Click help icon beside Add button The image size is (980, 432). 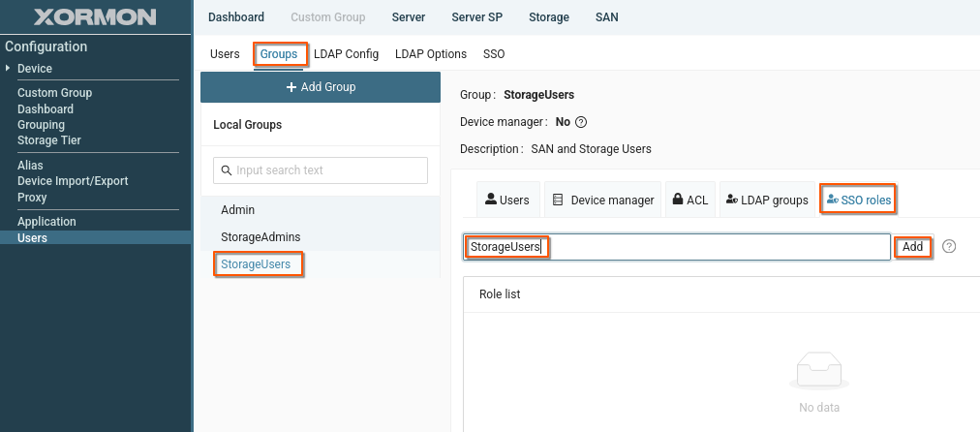click(x=949, y=247)
